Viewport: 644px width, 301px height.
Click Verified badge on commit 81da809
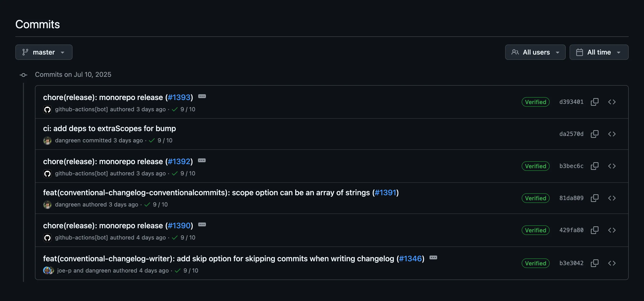click(x=535, y=198)
